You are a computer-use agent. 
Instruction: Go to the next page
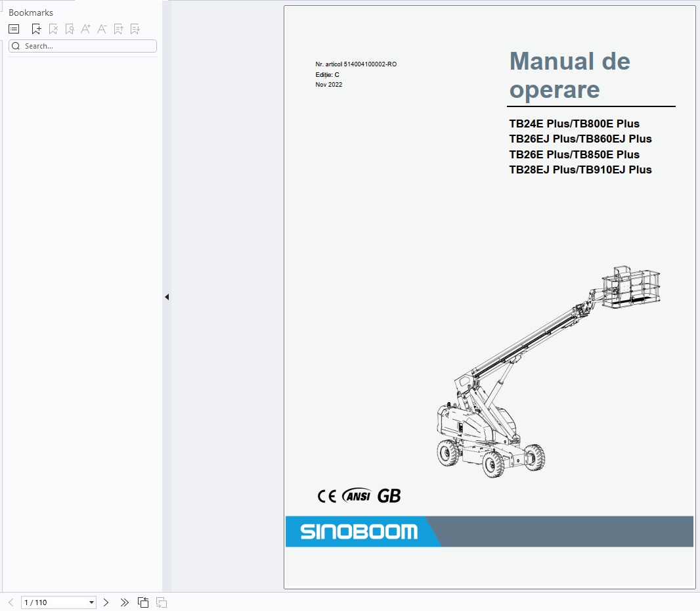pos(106,602)
